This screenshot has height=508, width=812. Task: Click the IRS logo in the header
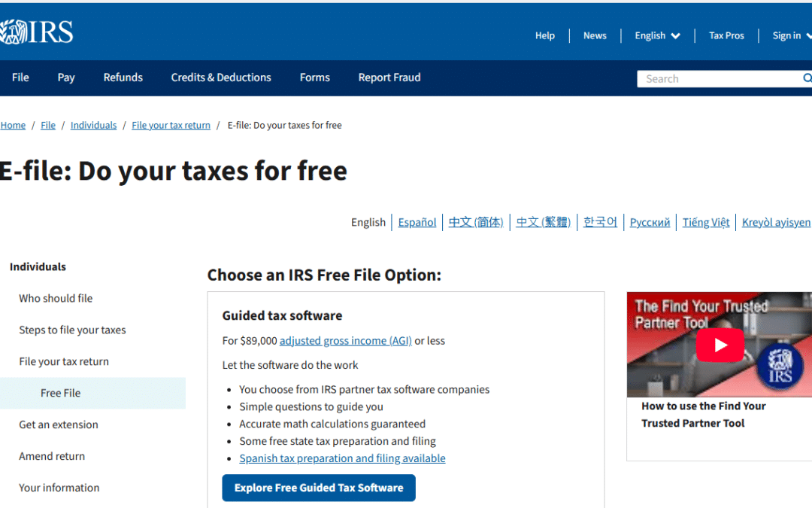(36, 32)
